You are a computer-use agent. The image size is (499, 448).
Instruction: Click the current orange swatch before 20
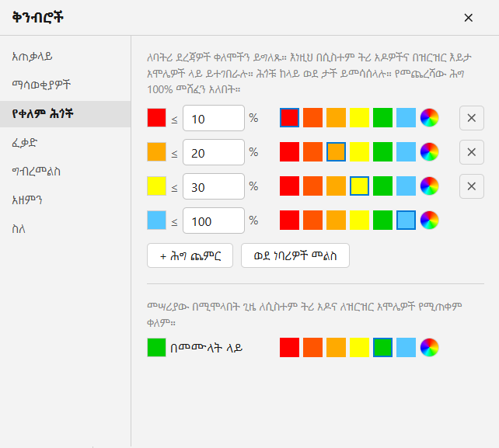pos(156,152)
